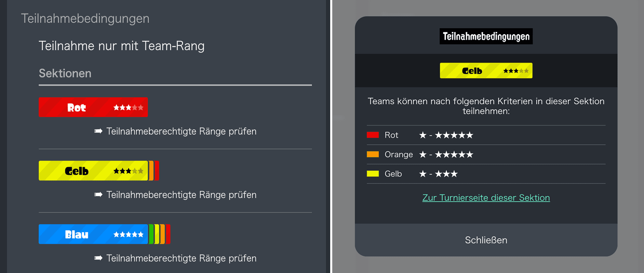
Task: Click the yellow color swatch beside Gelb
Action: pos(373,174)
